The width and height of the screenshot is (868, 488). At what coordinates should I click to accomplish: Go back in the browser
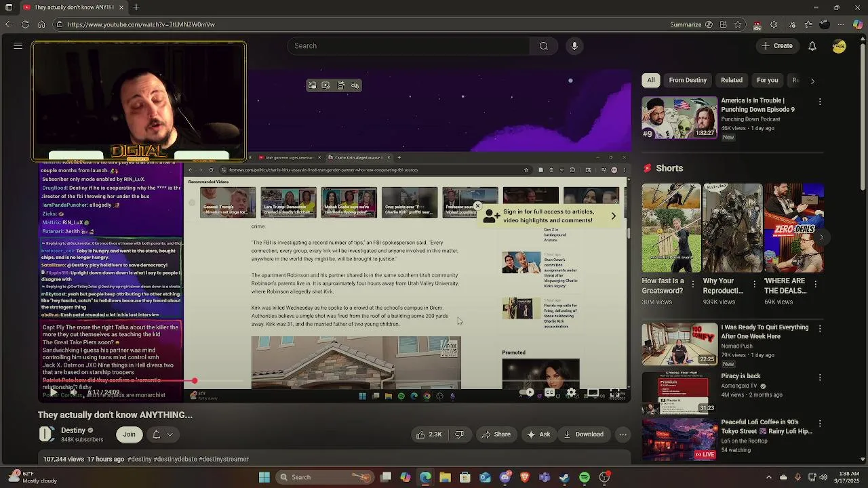9,24
